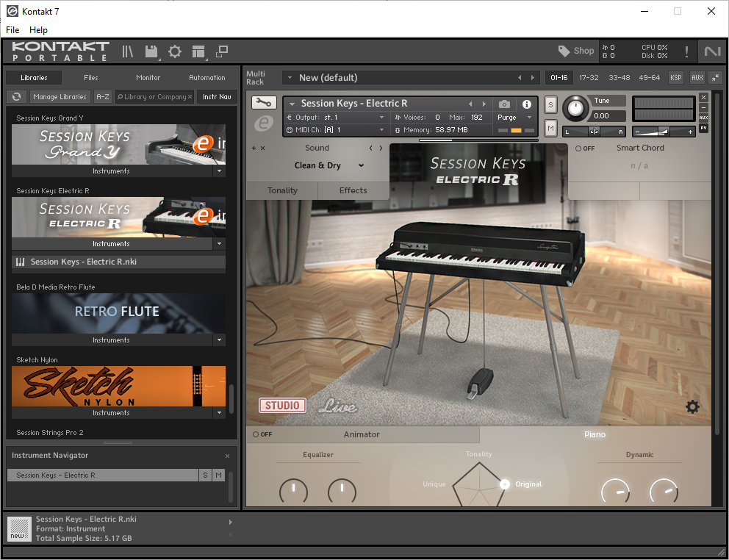Open the Effects tab
Screen dimensions: 729x560
[353, 190]
